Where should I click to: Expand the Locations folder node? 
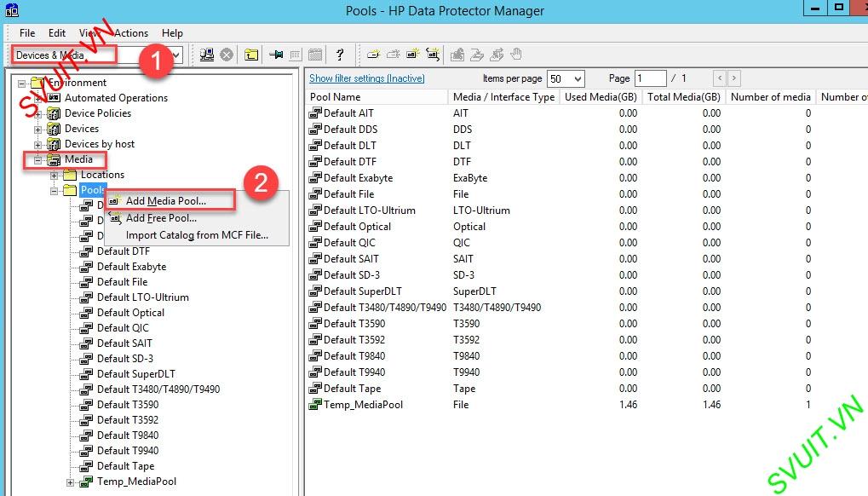54,176
